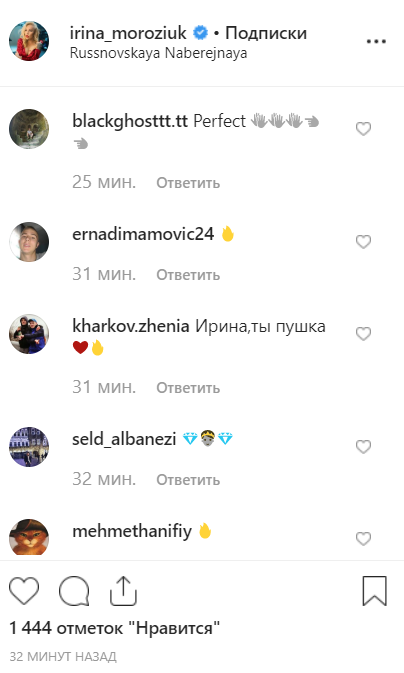
Task: Open the Russnovskaya Naberejnaya location link
Action: point(158,53)
